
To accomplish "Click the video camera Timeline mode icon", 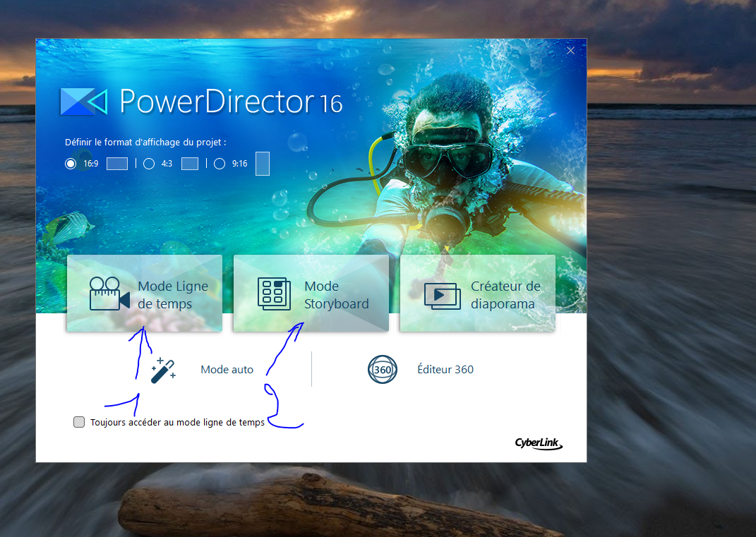I will (109, 294).
